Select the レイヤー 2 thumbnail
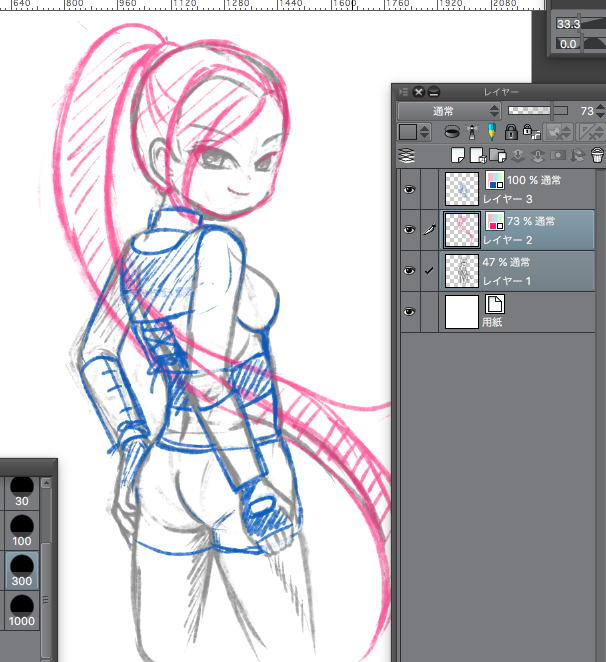 pos(462,230)
